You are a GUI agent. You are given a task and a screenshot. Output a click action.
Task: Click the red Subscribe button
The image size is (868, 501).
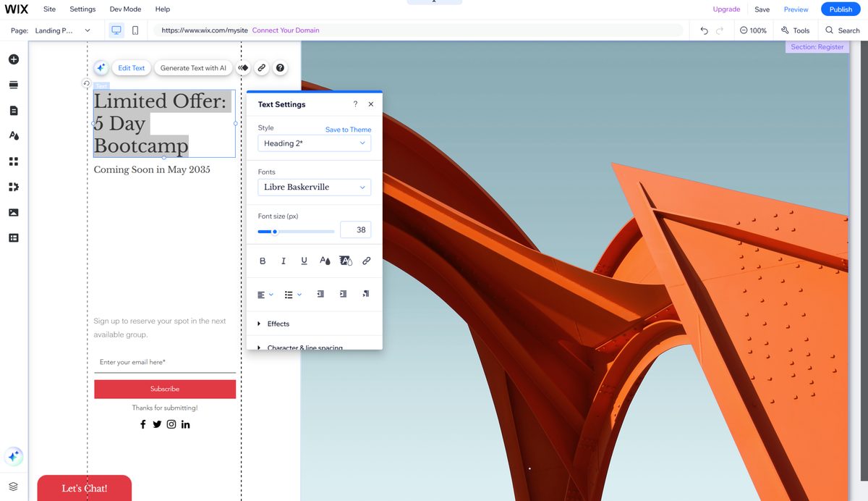click(x=165, y=389)
